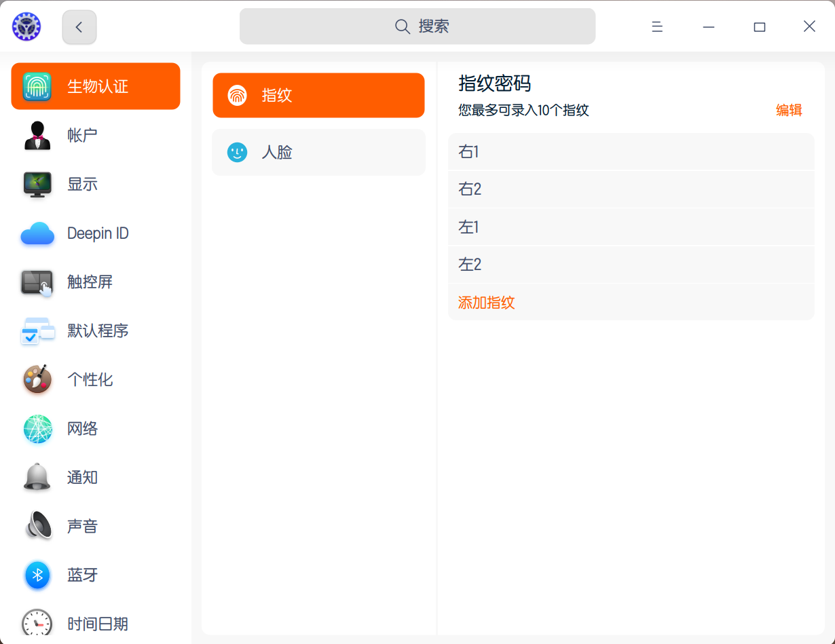Open Touchscreen (触控屏) settings icon
835x644 pixels.
coord(37,282)
